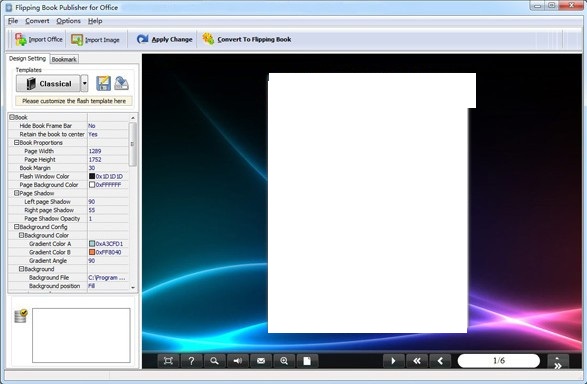Click the Left page Shadow value 90

tap(108, 202)
